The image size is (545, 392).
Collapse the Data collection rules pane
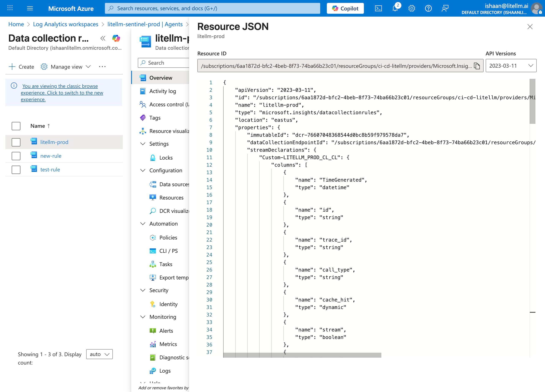pyautogui.click(x=103, y=38)
